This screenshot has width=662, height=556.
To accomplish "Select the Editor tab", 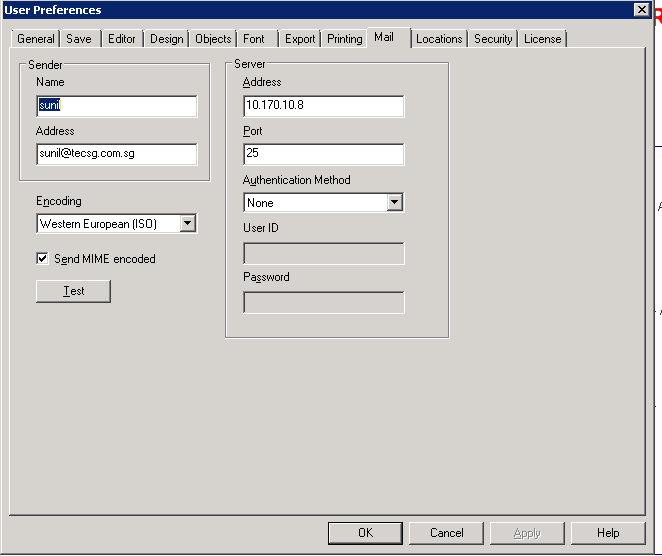I will point(122,39).
